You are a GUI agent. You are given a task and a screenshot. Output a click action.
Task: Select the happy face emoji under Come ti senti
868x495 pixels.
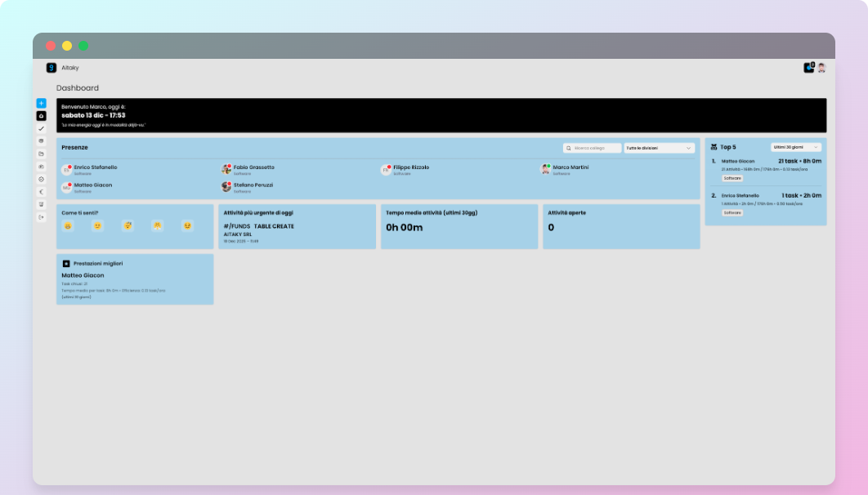[x=68, y=226]
